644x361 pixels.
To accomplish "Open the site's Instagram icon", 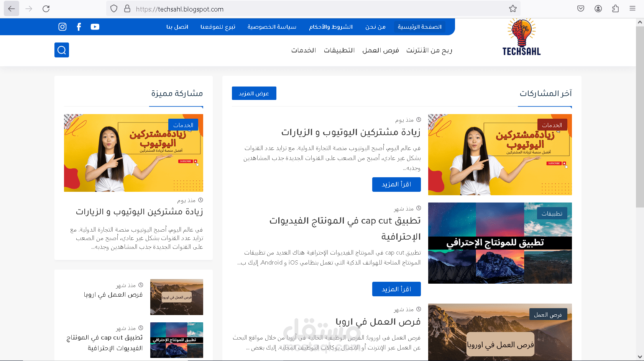I will (62, 27).
